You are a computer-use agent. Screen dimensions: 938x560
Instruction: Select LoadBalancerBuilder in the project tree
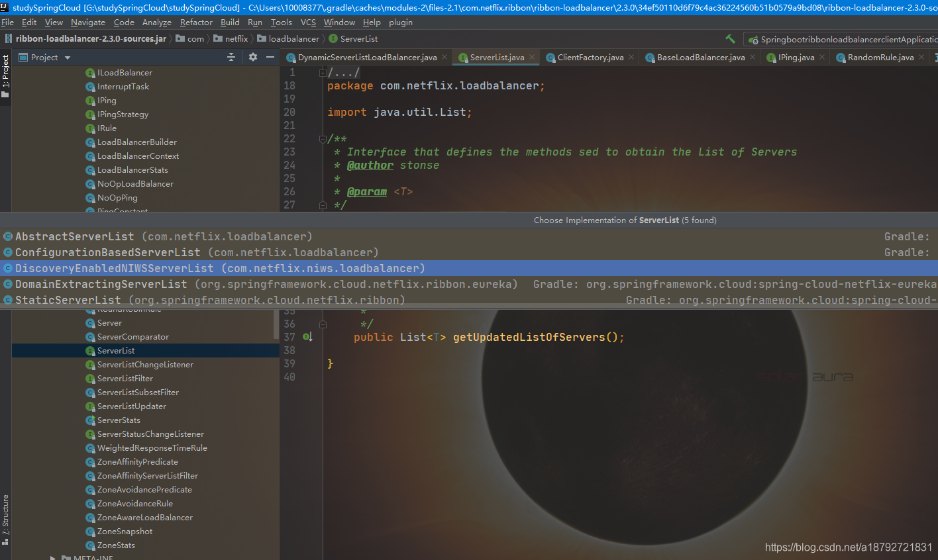click(136, 142)
